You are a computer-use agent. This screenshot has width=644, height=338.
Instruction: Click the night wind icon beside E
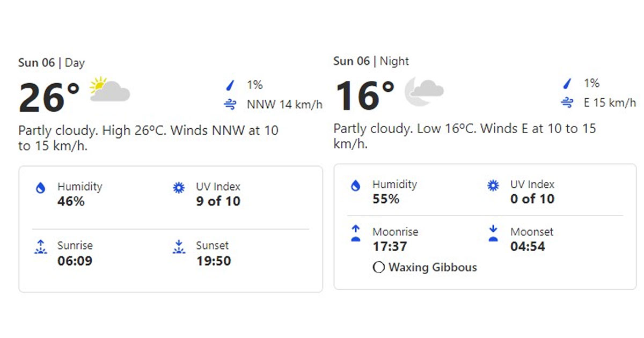click(x=567, y=102)
